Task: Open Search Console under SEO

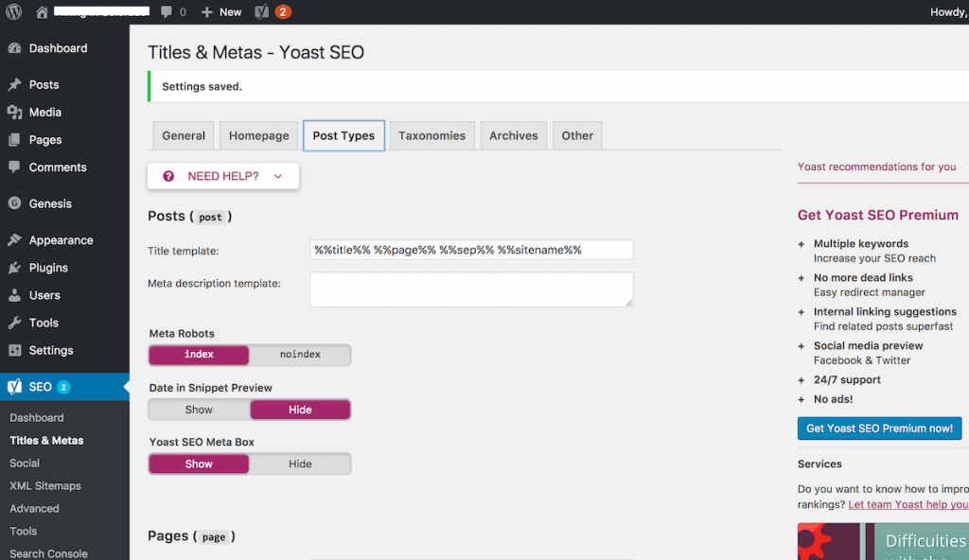Action: (48, 553)
